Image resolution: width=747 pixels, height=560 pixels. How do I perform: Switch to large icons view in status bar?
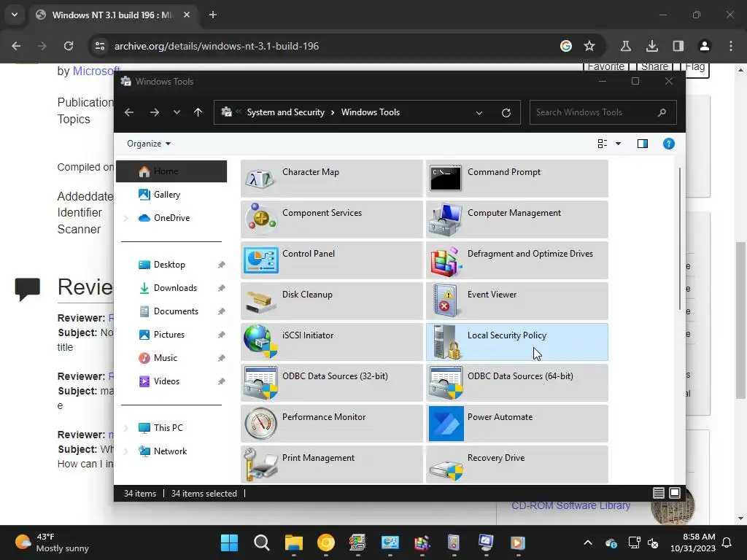click(675, 494)
